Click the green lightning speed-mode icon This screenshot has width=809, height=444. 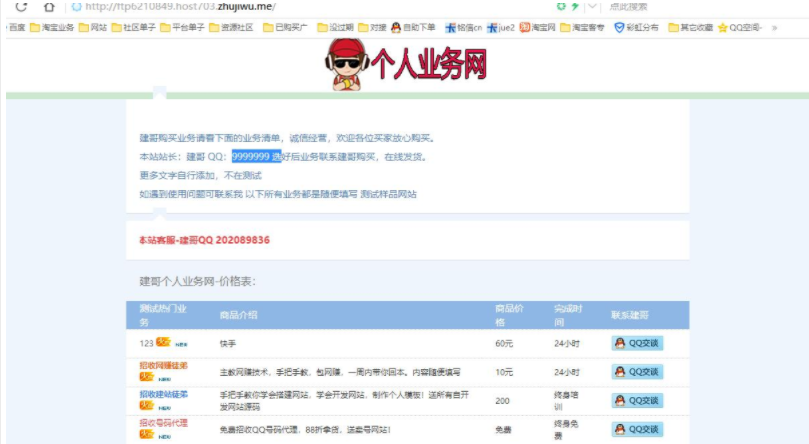(575, 6)
